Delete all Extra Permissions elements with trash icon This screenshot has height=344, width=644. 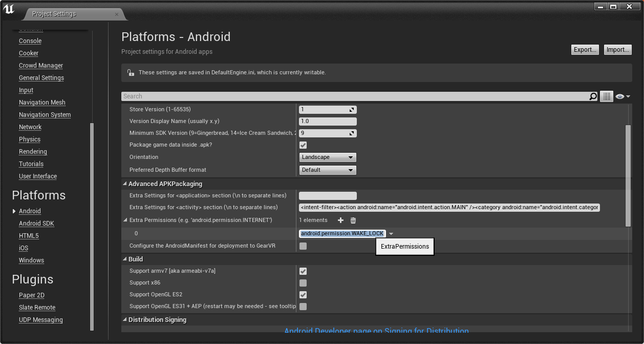(x=353, y=220)
